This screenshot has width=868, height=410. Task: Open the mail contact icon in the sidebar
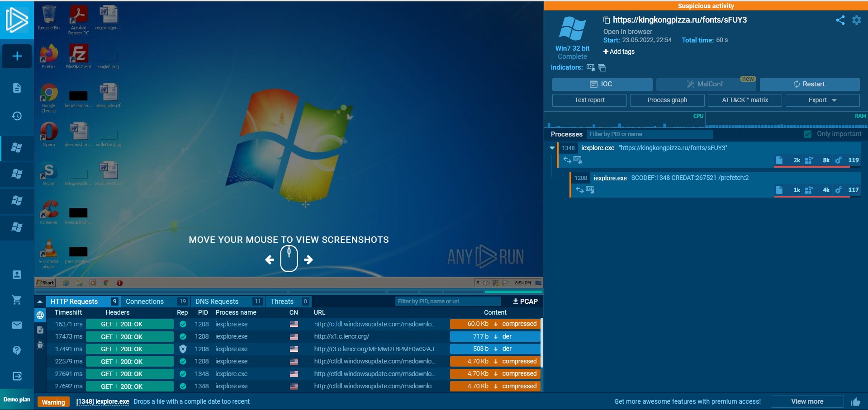pyautogui.click(x=17, y=325)
